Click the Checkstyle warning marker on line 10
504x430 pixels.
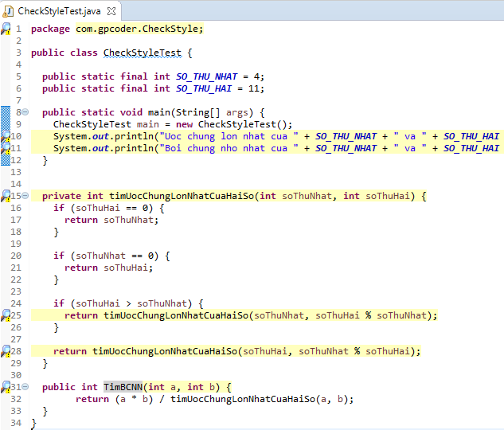tap(6, 136)
